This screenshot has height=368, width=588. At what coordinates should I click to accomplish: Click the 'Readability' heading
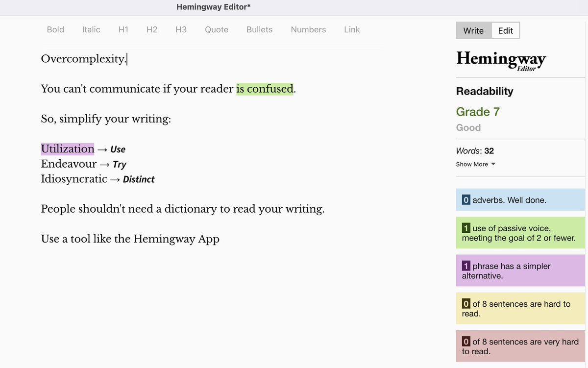(485, 91)
